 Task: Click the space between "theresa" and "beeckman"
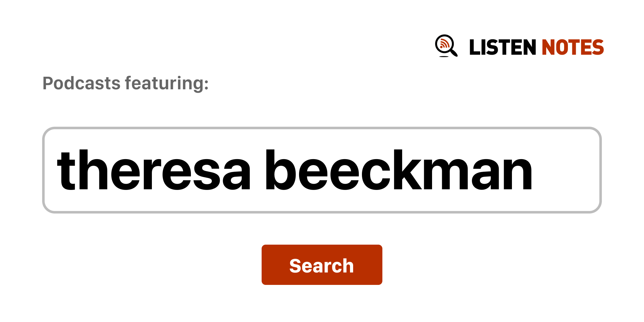(x=258, y=170)
